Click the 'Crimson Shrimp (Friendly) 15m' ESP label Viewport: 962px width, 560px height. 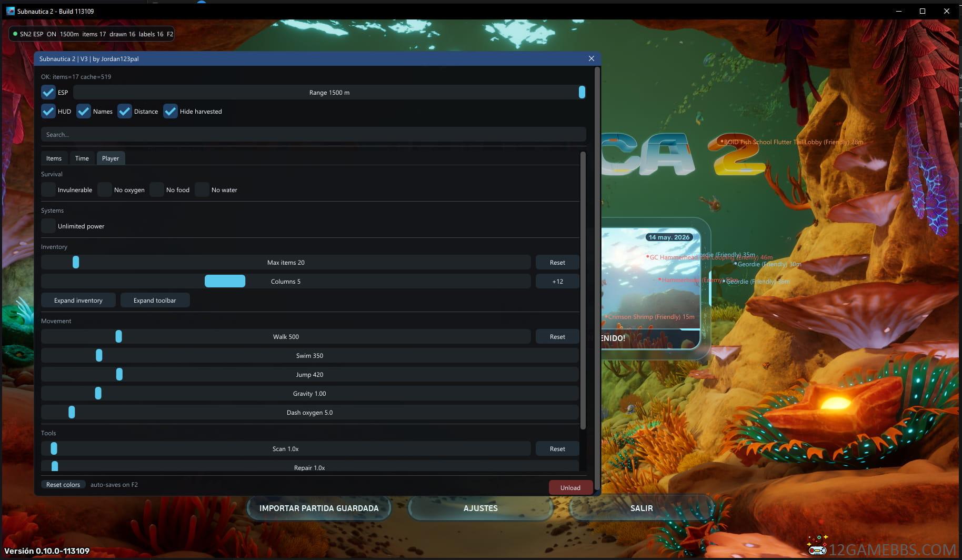coord(651,317)
